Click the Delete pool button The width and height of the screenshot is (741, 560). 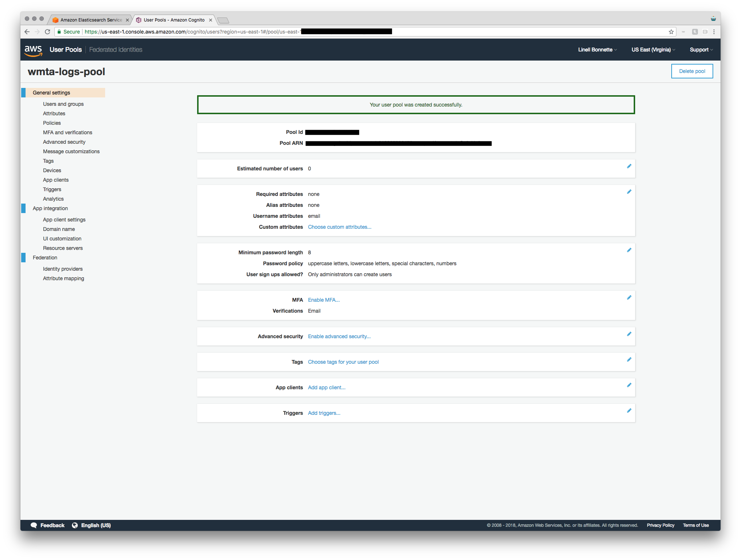point(692,71)
